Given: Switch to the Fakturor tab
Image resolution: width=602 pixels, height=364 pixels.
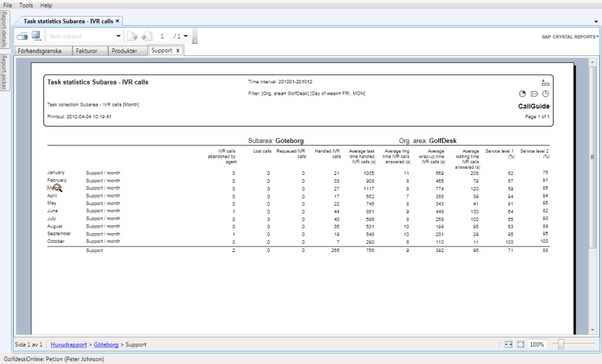Looking at the screenshot, I should [87, 51].
